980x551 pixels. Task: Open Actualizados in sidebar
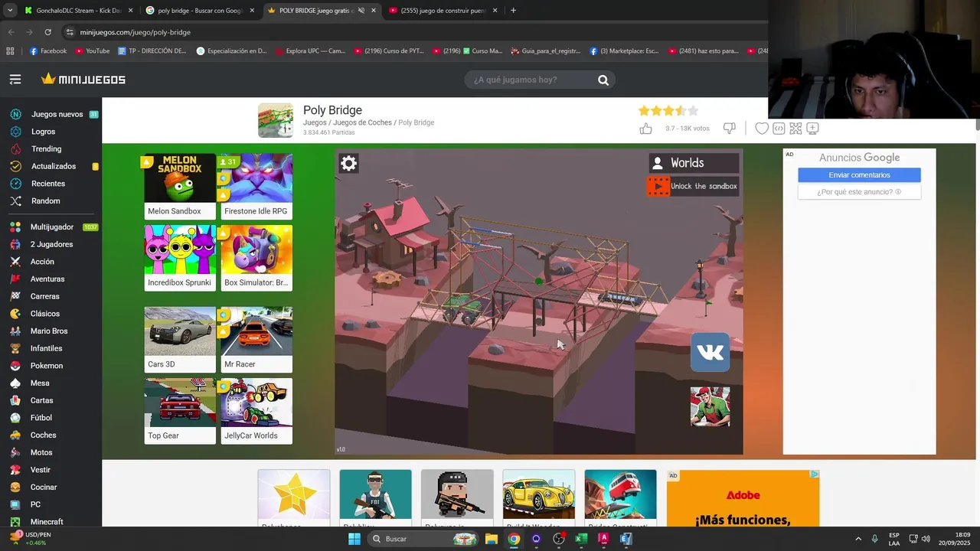pyautogui.click(x=54, y=166)
